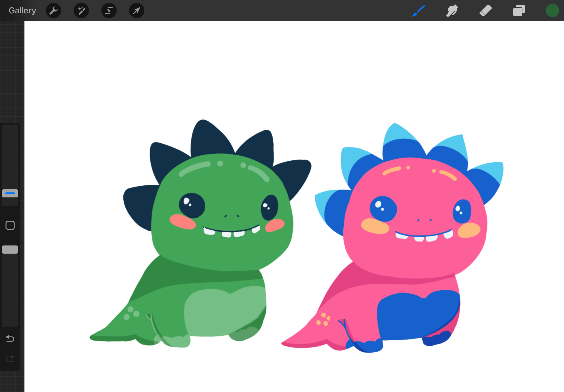Tap the pink dinosaur's blue belly

(419, 316)
